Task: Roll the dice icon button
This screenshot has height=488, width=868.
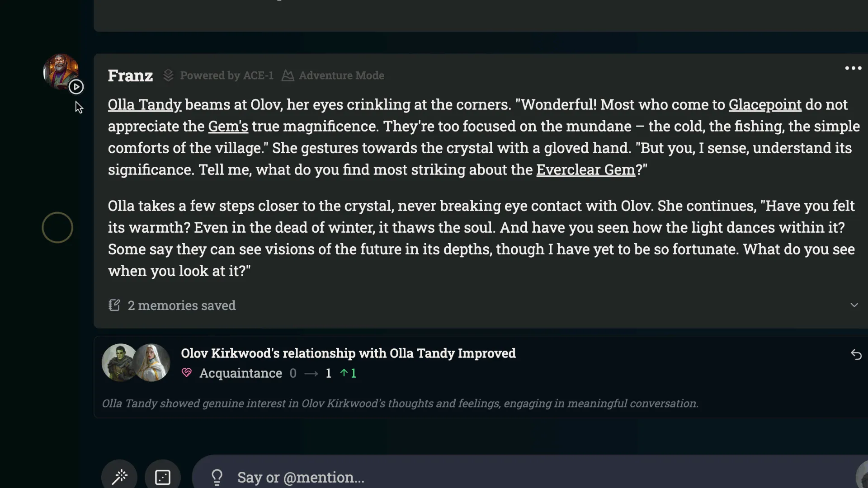Action: click(163, 477)
